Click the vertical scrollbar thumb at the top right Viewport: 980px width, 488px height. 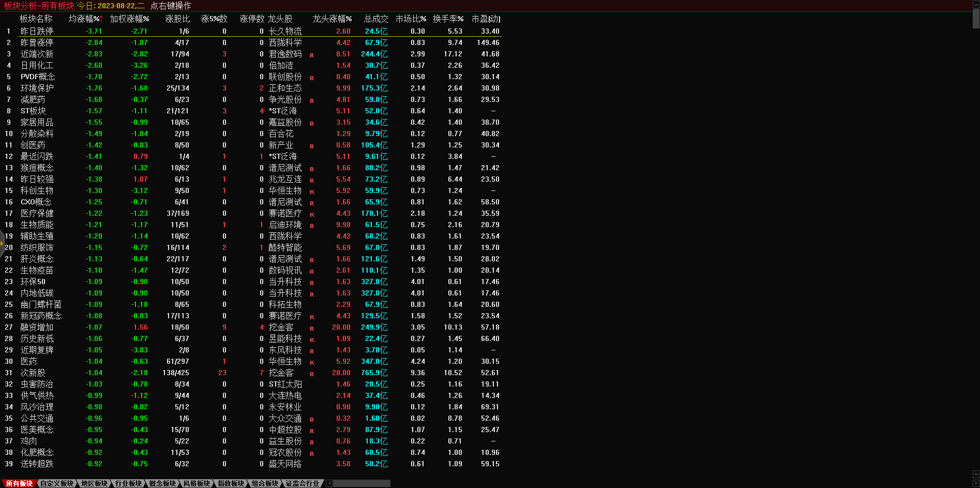(x=976, y=18)
